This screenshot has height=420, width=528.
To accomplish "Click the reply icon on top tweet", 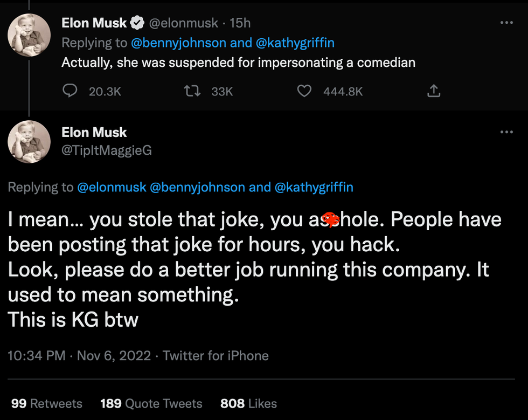I will pos(70,91).
